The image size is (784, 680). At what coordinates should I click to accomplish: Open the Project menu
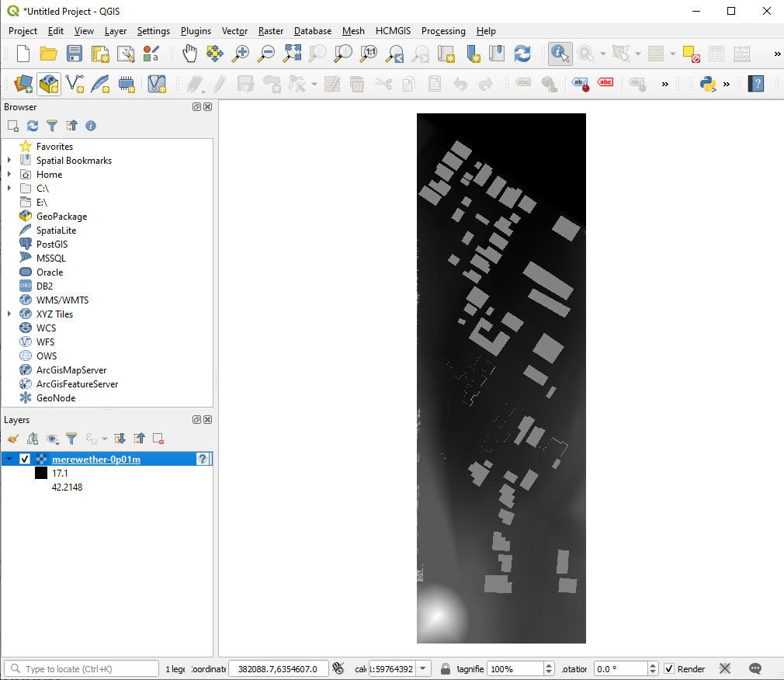pos(23,31)
